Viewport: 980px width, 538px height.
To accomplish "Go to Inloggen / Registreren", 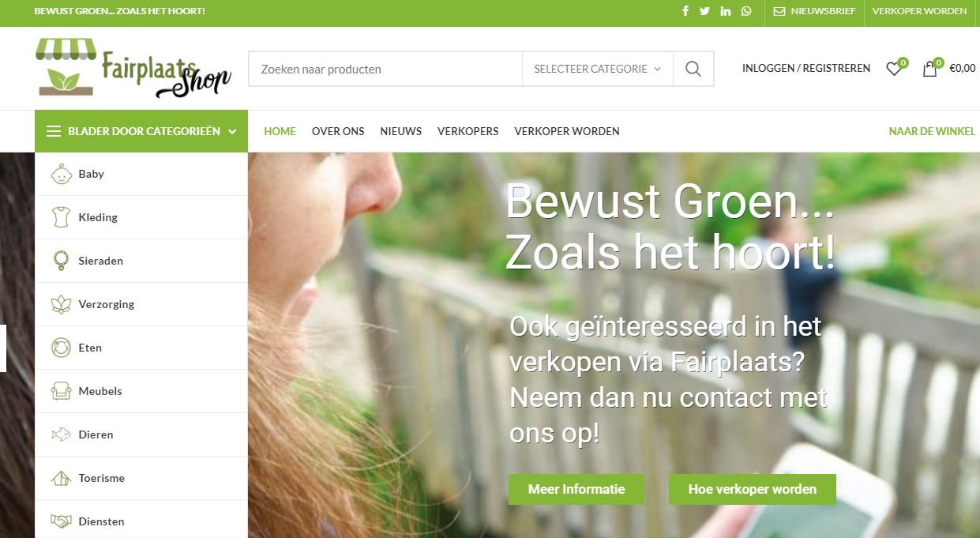I will coord(806,69).
